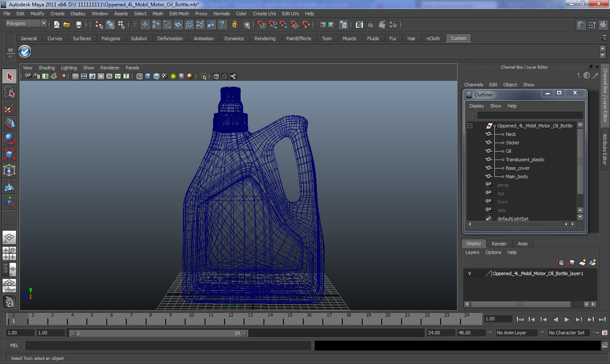Image resolution: width=610 pixels, height=364 pixels.
Task: Toggle textured display checker icon in viewport
Action: (165, 76)
